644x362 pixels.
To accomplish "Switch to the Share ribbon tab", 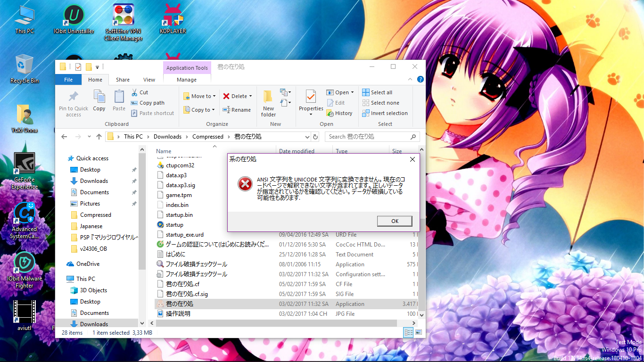I will [x=123, y=80].
